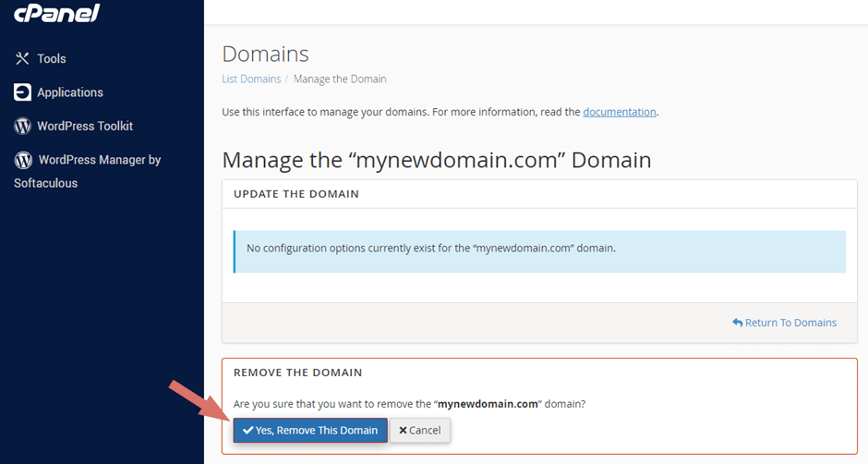Screen dimensions: 868x464
Task: Click Return To Domains link
Action: pos(784,322)
